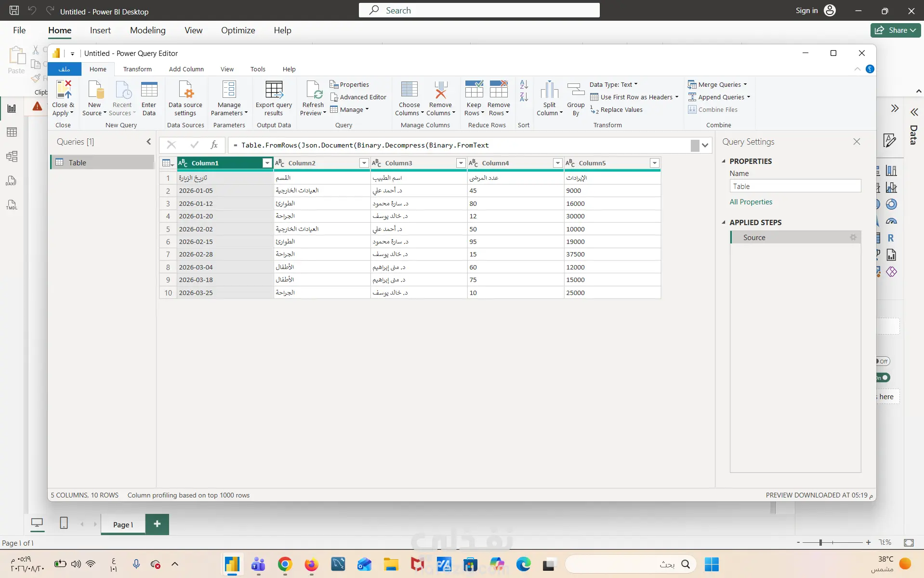The height and width of the screenshot is (578, 924).
Task: Click Replace Values in Transform group
Action: click(617, 110)
